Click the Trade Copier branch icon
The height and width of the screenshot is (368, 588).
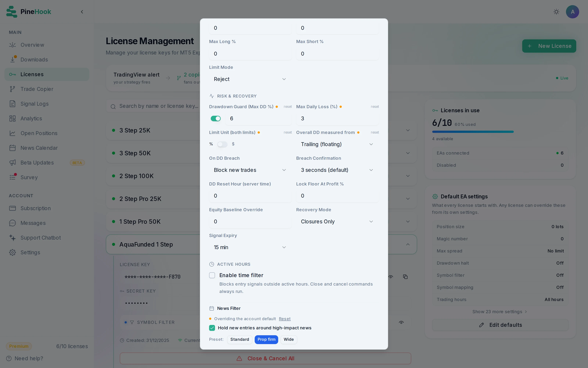(12, 89)
